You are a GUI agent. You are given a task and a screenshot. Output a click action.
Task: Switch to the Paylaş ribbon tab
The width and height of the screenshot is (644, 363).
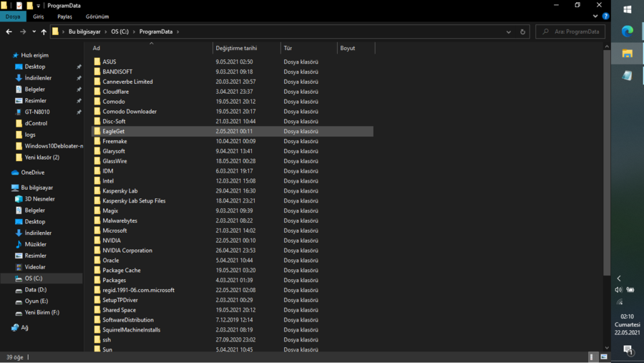[x=64, y=16]
